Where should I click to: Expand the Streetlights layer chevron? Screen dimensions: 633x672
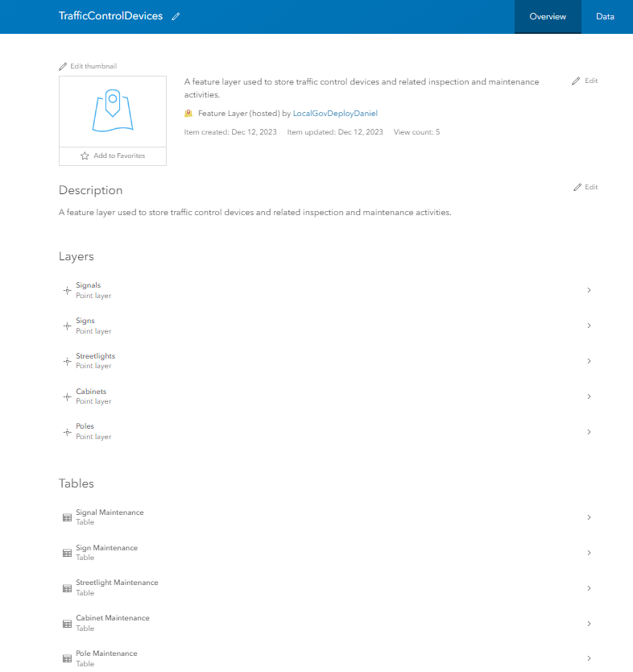pos(590,361)
